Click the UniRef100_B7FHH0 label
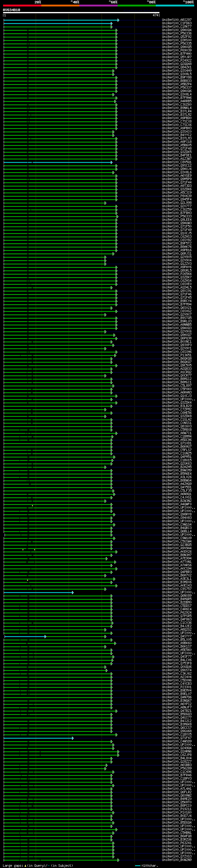197x868 pixels. (177, 54)
